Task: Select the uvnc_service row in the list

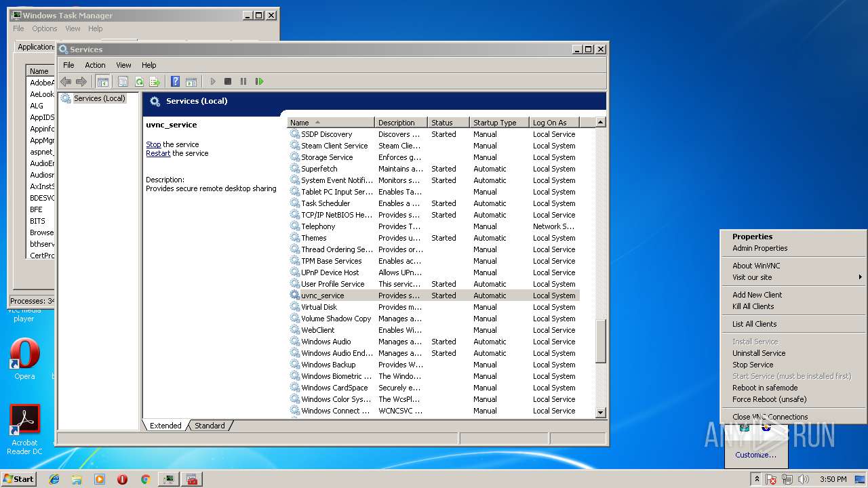Action: tap(434, 296)
